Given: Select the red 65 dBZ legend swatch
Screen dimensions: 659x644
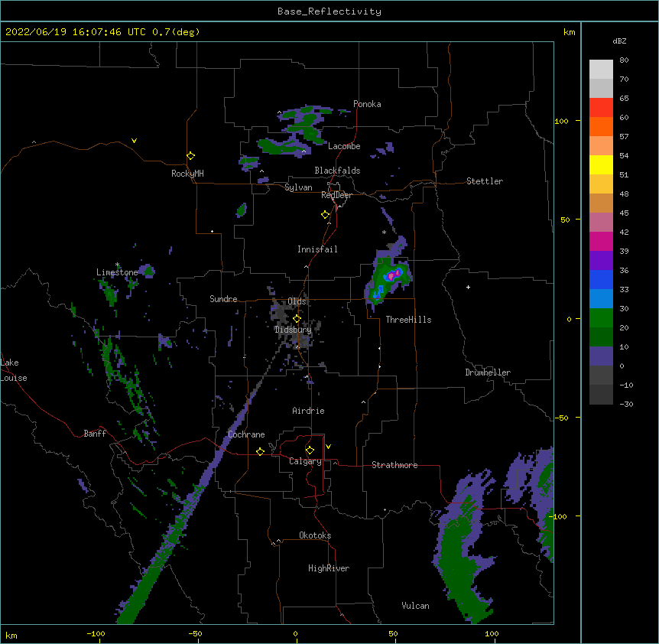Looking at the screenshot, I should [601, 107].
